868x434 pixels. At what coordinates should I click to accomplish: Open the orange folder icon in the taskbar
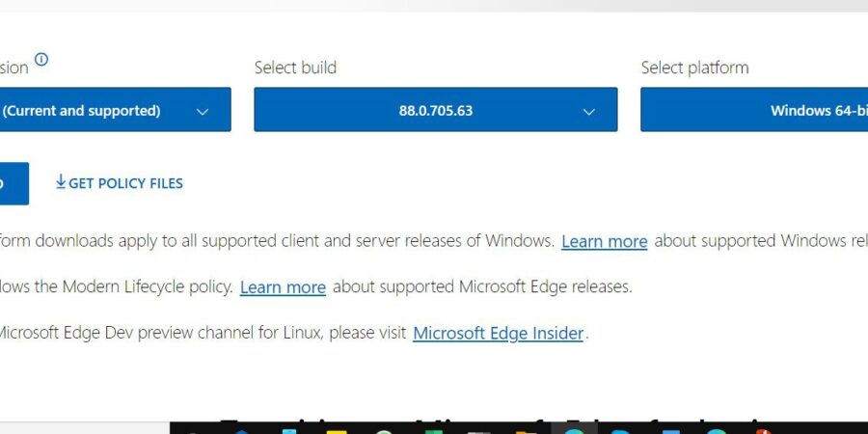(x=527, y=432)
